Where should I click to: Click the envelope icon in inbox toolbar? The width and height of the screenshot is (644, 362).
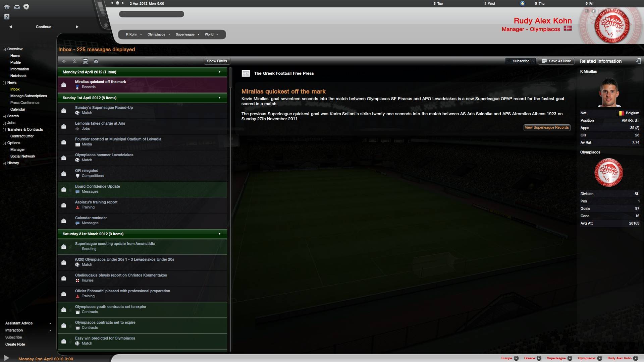(96, 61)
